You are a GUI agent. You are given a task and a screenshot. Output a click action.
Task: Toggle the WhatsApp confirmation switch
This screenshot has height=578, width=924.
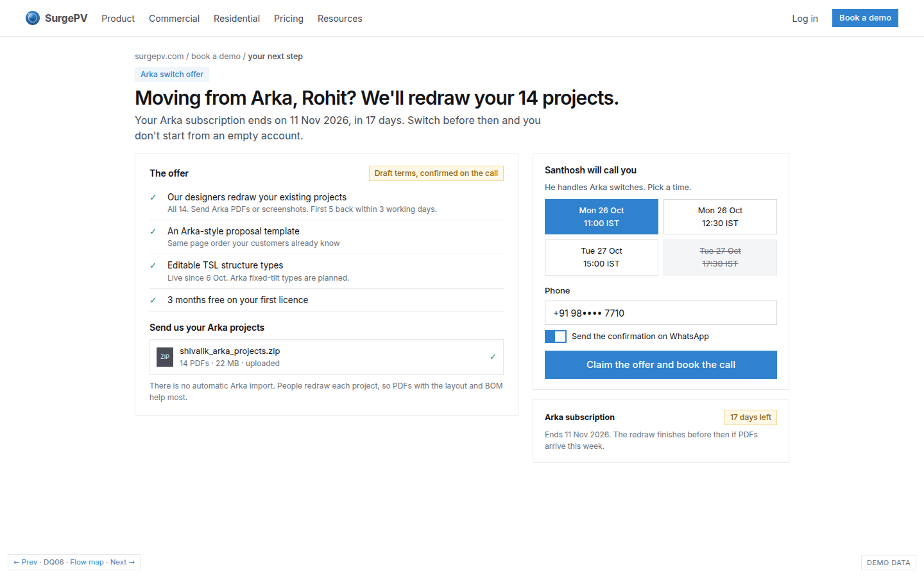click(x=556, y=337)
